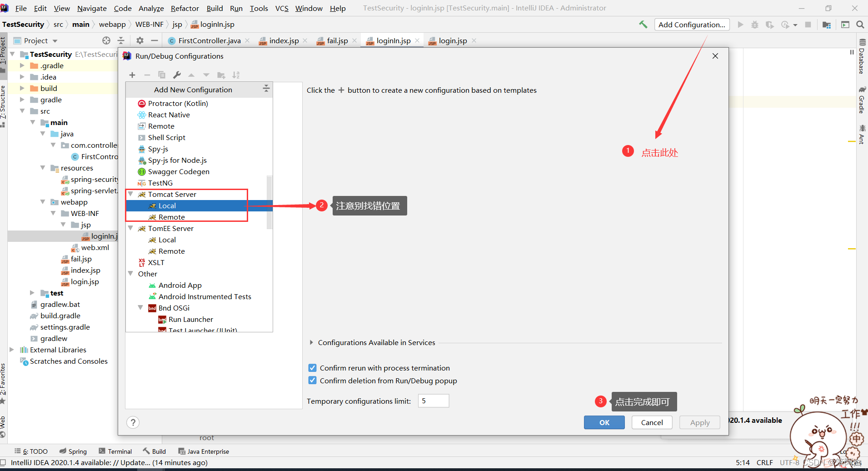
Task: Open the Spring tool window
Action: (x=73, y=451)
